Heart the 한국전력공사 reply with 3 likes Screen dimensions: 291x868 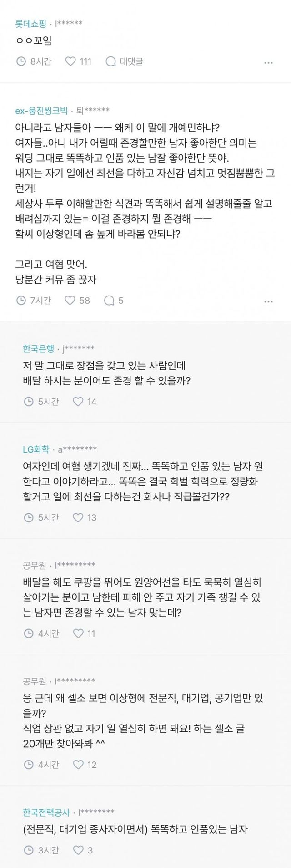78,850
